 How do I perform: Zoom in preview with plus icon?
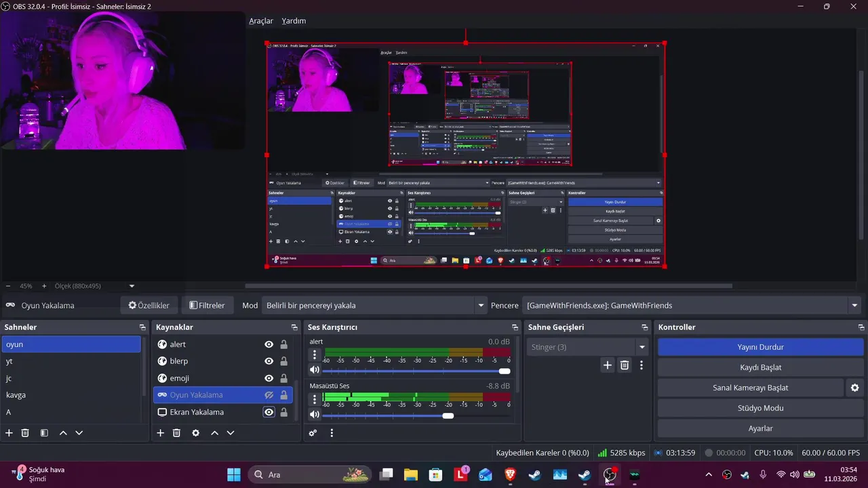[44, 286]
